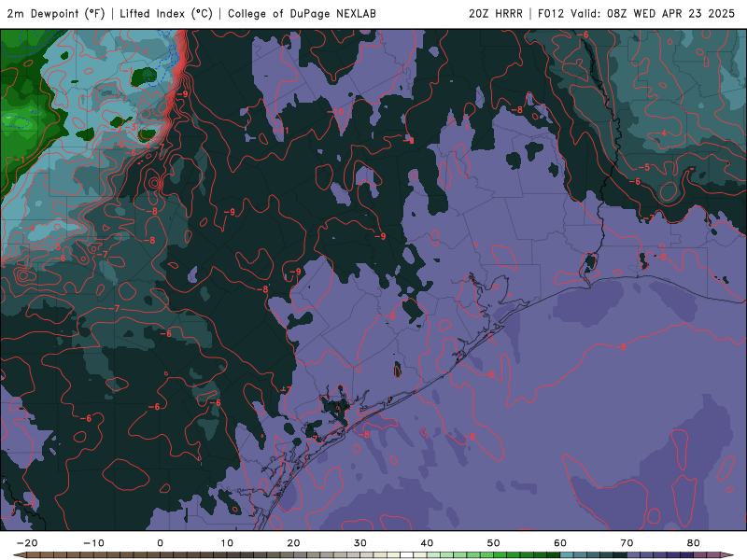Click the -10 tick label on color bar
This screenshot has height=560, width=747.
(x=93, y=543)
